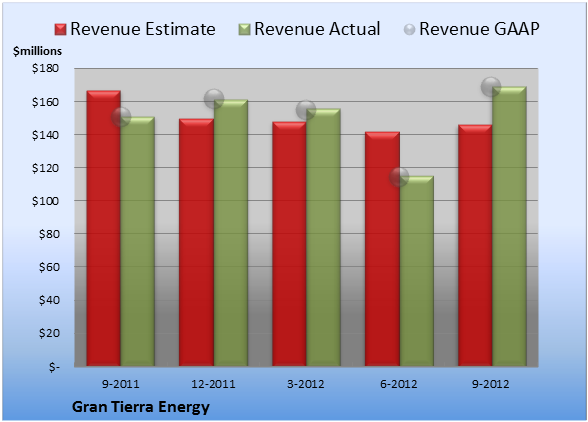Screen dimensions: 588x422
Task: Click the gray Revenue GAAP legend marker
Action: click(x=409, y=30)
